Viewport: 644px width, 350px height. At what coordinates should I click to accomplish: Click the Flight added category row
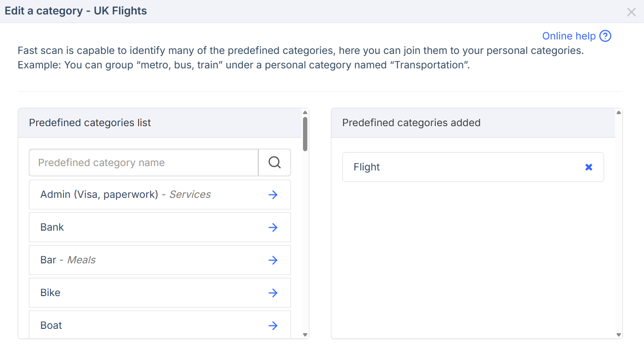point(457,167)
